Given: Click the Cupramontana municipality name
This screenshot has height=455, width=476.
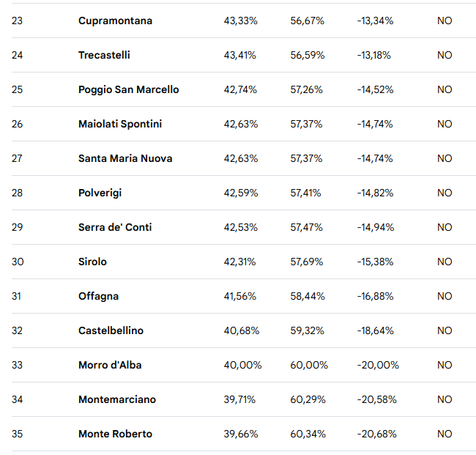Looking at the screenshot, I should (x=115, y=21).
